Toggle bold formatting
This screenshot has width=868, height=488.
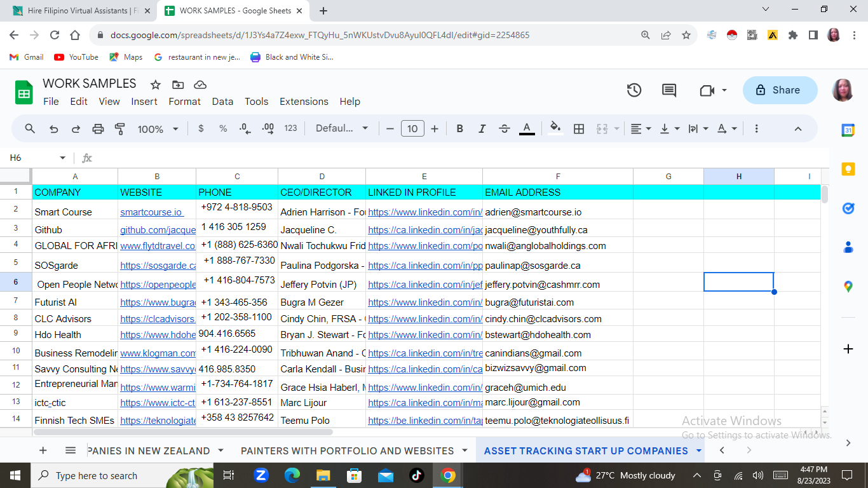[x=460, y=128]
